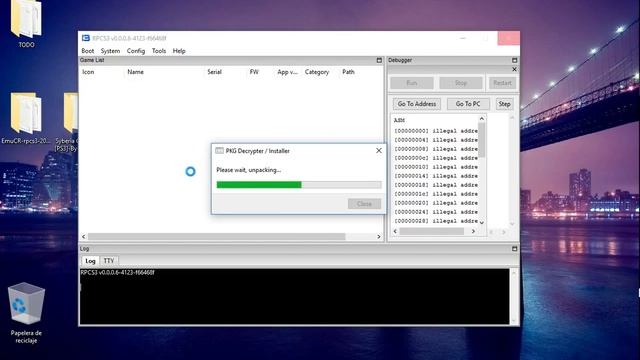Image resolution: width=640 pixels, height=360 pixels.
Task: Click the Run button in Debugger
Action: 411,83
